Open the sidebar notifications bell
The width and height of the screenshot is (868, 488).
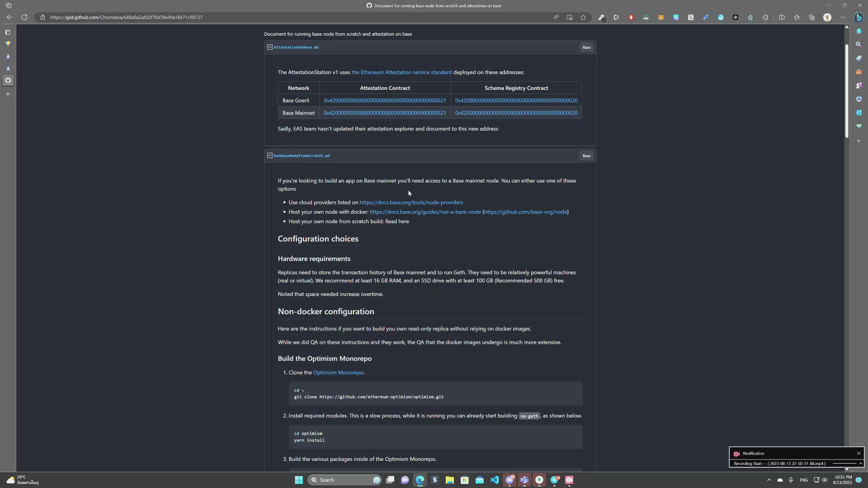point(859,31)
